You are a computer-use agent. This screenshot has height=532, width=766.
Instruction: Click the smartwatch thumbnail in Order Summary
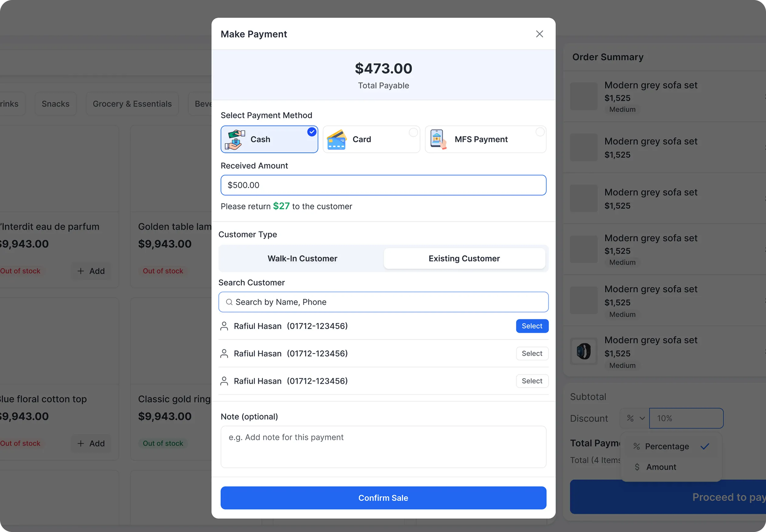click(x=584, y=351)
